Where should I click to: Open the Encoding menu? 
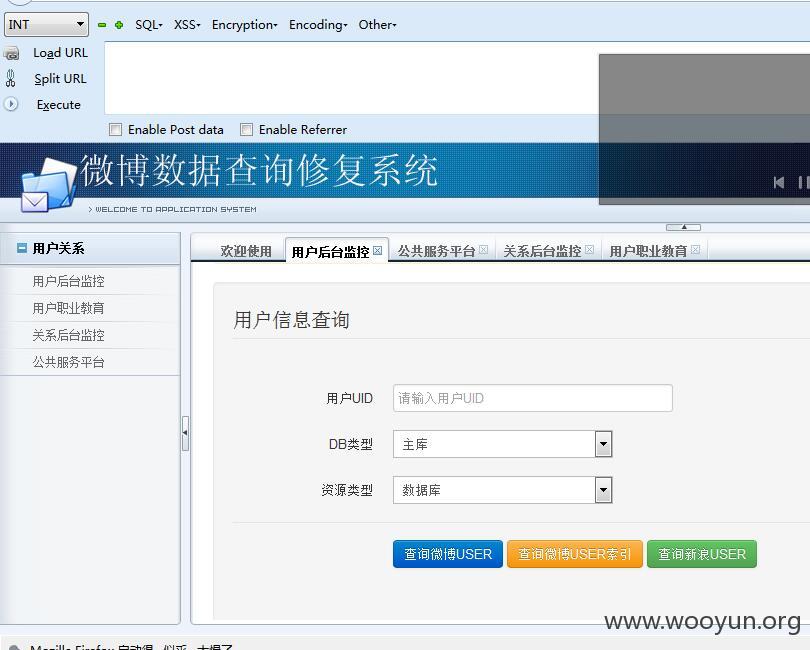(318, 25)
